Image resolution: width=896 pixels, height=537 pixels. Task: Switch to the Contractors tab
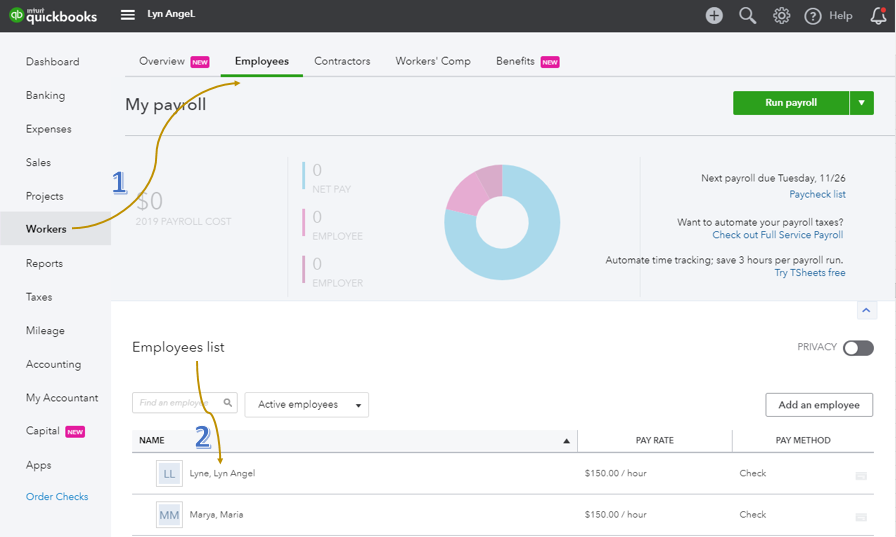tap(342, 61)
